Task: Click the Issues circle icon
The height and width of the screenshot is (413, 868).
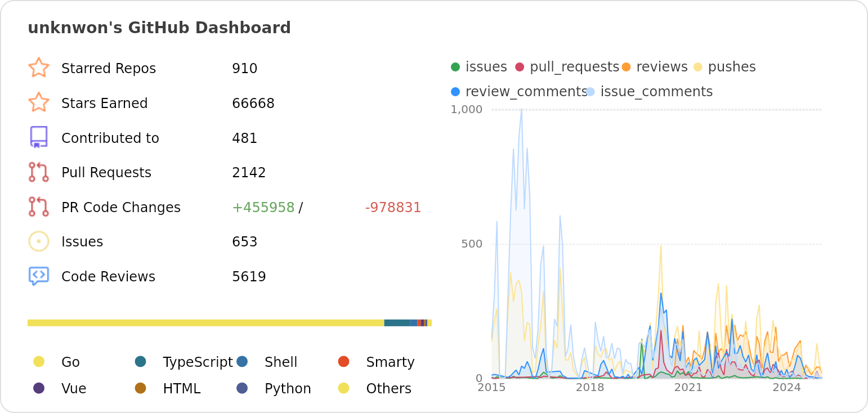Action: click(39, 241)
